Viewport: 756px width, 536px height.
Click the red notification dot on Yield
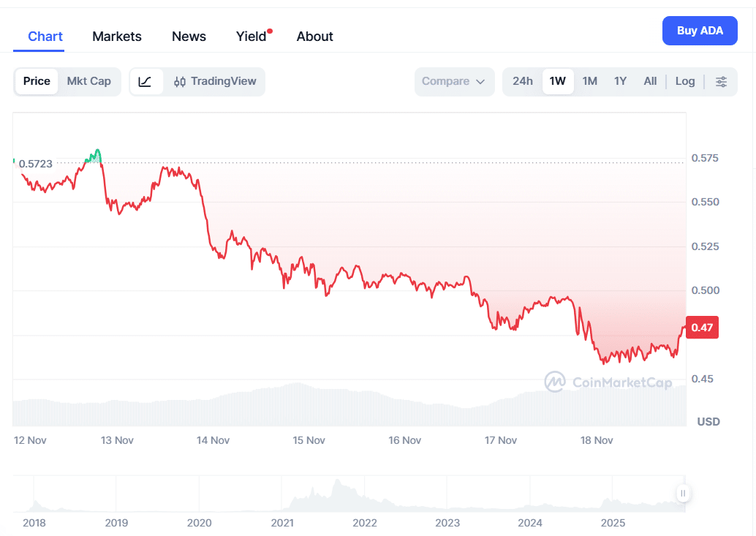(x=270, y=29)
